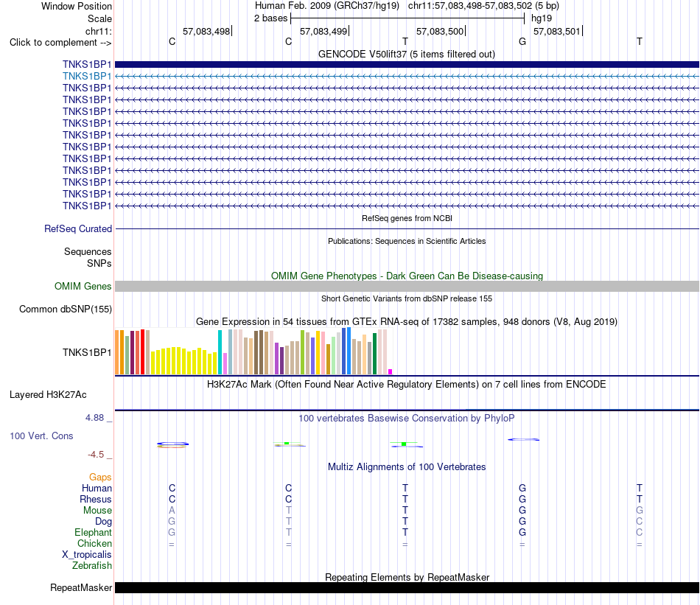The image size is (700, 605).
Task: Open the 'GENCODE V50lift37 (5 items filtered out)' track title
Action: [x=406, y=54]
